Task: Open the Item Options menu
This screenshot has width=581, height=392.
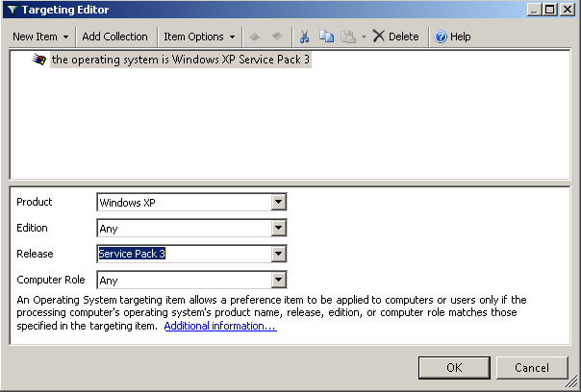Action: (199, 37)
